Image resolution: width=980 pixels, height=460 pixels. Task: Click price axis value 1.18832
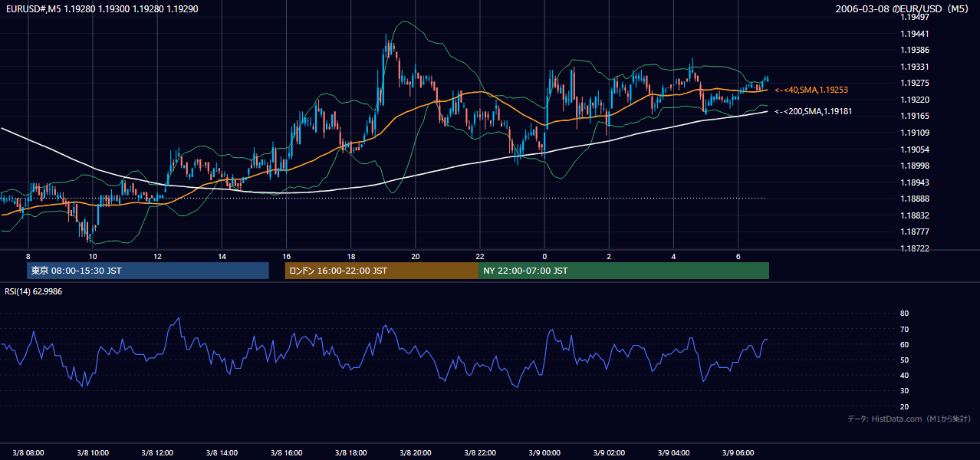click(915, 215)
